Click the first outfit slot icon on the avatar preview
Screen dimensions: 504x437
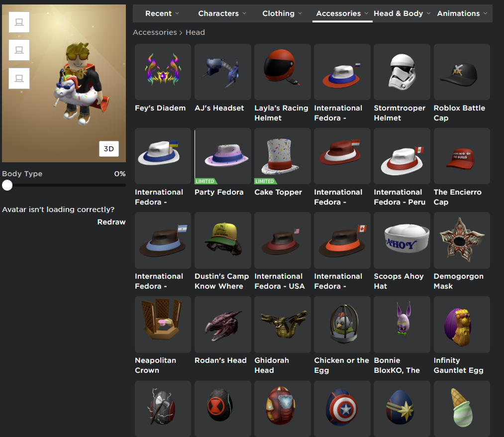(x=19, y=22)
